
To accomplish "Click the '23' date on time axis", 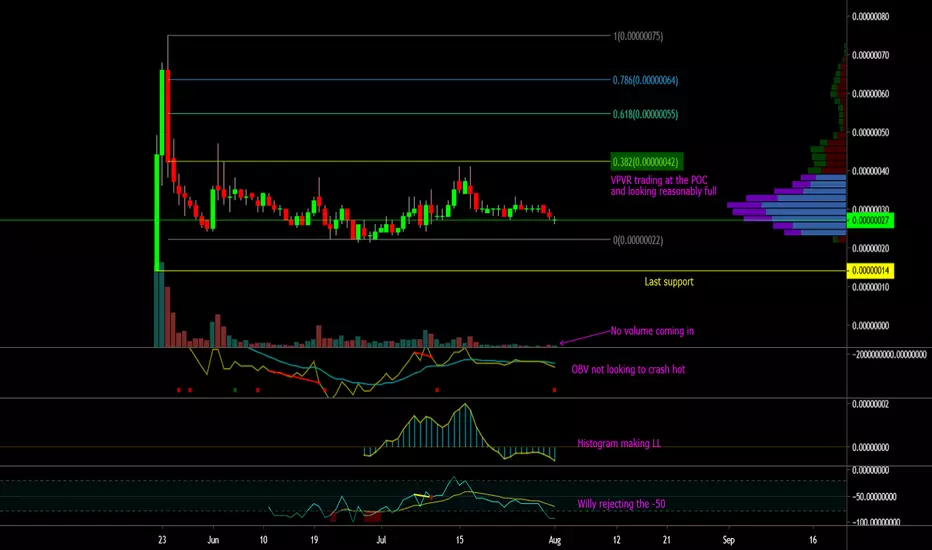I will click(x=162, y=540).
